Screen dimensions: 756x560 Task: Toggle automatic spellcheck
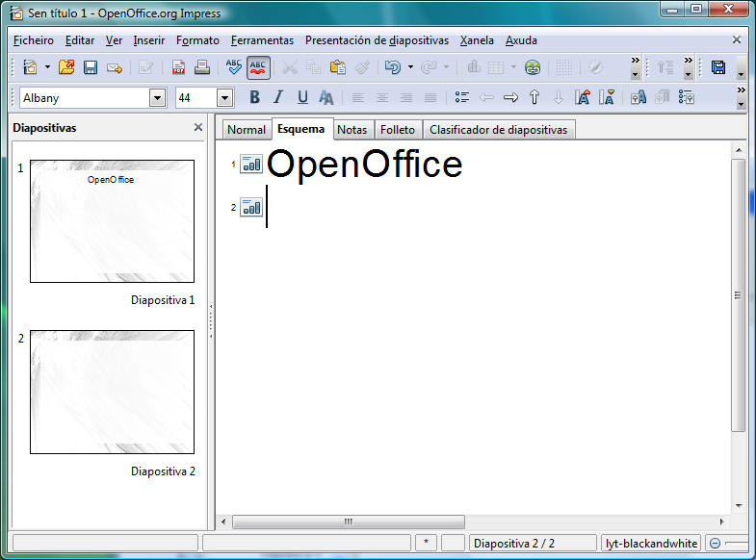click(x=258, y=67)
